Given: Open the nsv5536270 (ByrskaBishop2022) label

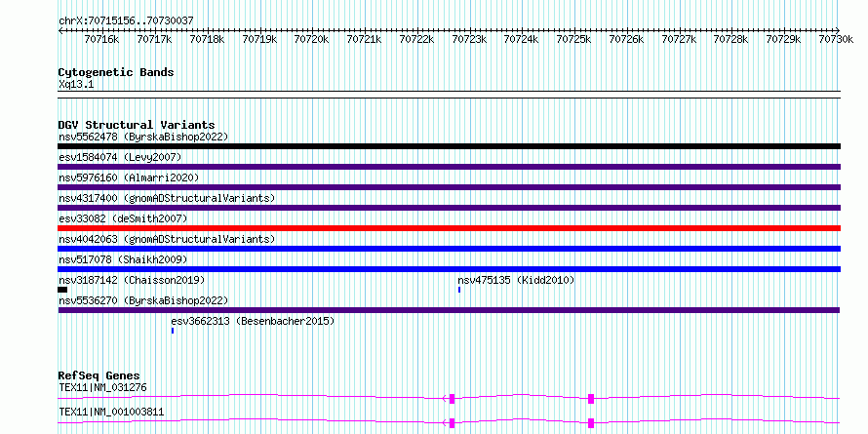Looking at the screenshot, I should 143,300.
